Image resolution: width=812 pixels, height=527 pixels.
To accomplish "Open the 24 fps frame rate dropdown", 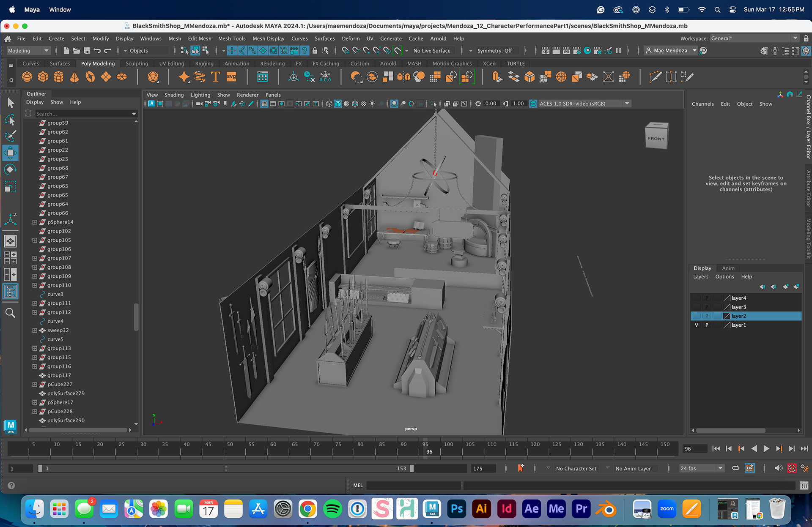I will tap(701, 468).
